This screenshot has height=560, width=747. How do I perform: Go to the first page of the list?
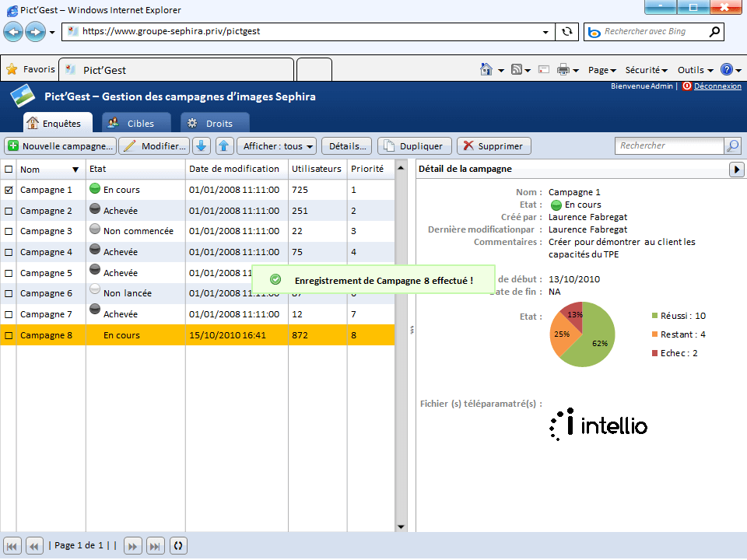[12, 546]
